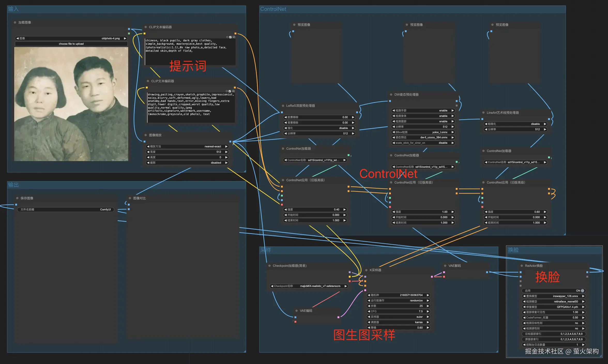This screenshot has width=608, height=364.
Task: Click the translate icon on negative CLIP encoder
Action: [233, 91]
